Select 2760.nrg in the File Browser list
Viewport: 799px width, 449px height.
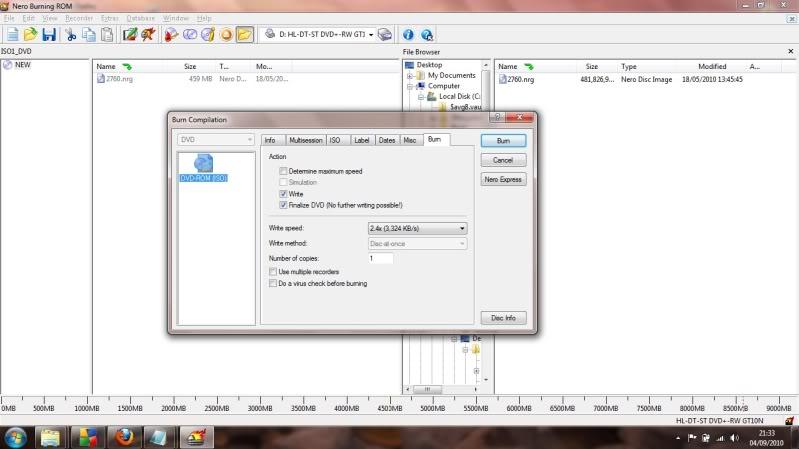tap(521, 80)
